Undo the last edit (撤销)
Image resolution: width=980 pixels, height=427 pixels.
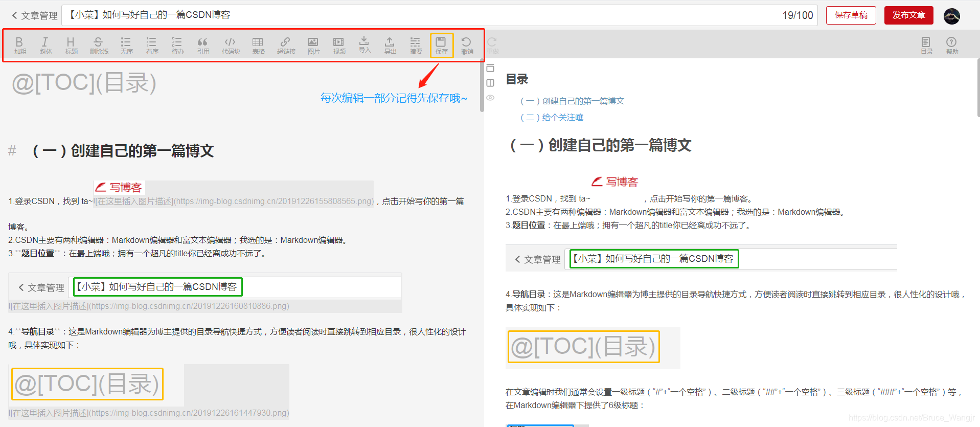[467, 45]
